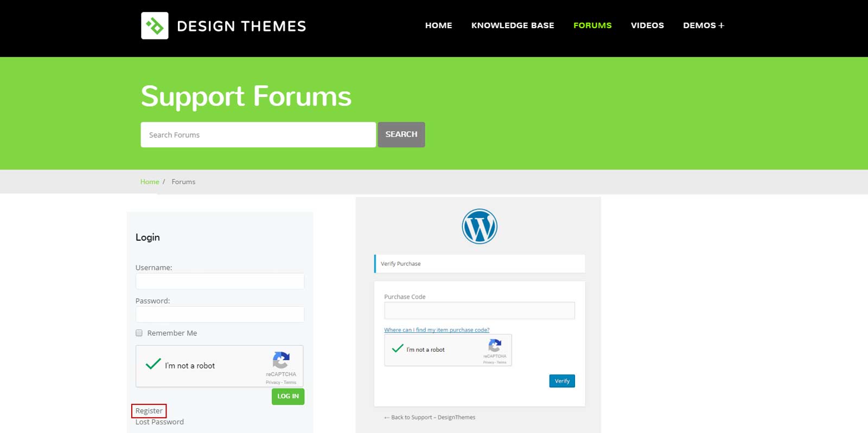Click the blue Verify button
Image resolution: width=868 pixels, height=433 pixels.
[562, 381]
